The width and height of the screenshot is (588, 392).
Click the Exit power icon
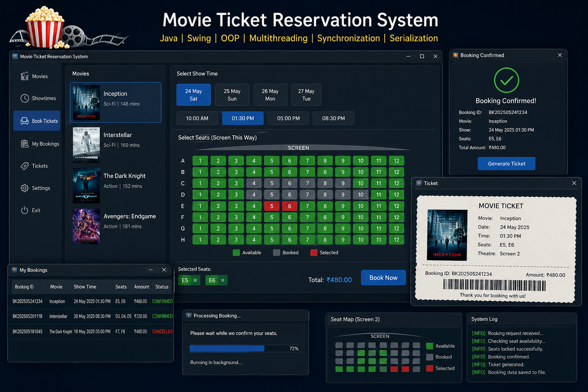point(24,210)
